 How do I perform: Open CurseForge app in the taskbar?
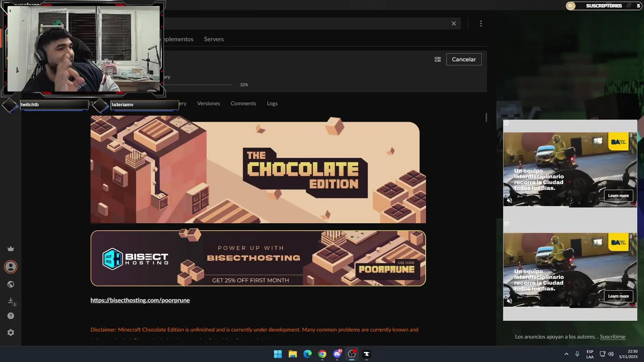tap(367, 354)
